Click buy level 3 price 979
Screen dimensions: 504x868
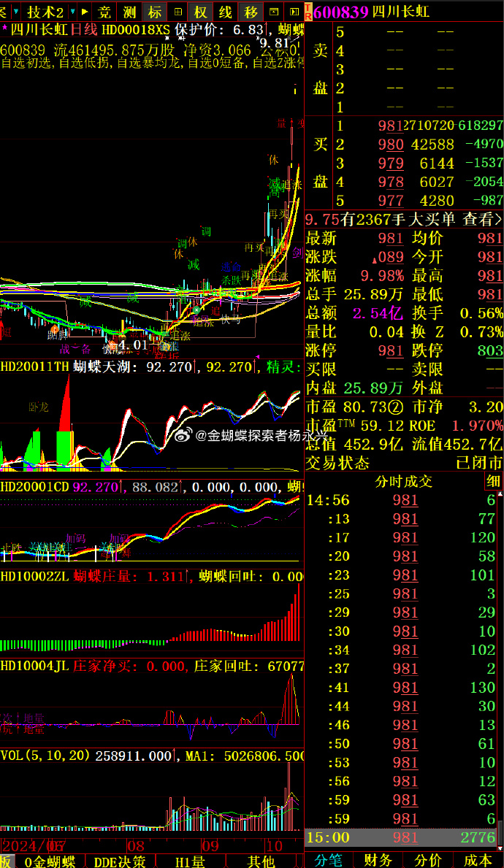click(x=391, y=164)
